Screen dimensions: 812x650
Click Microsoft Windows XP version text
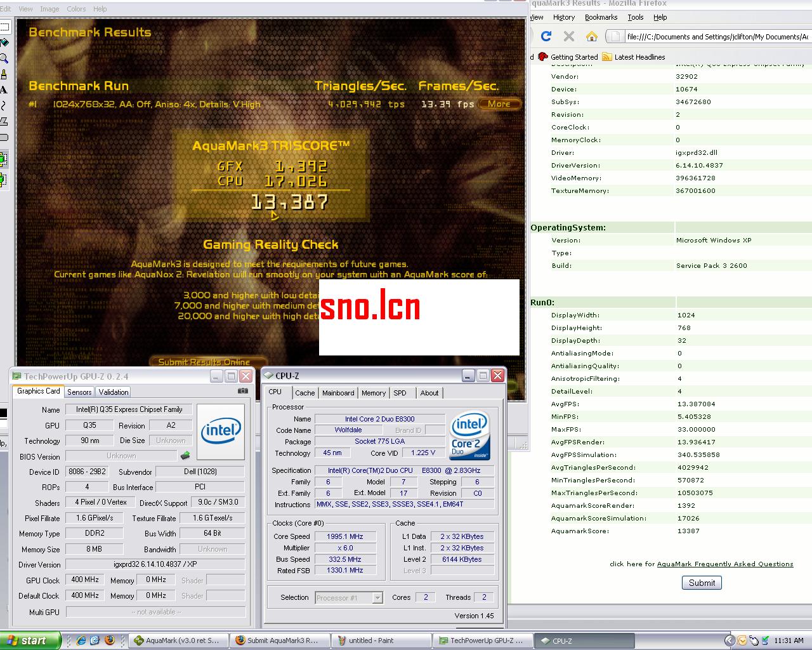tap(714, 240)
